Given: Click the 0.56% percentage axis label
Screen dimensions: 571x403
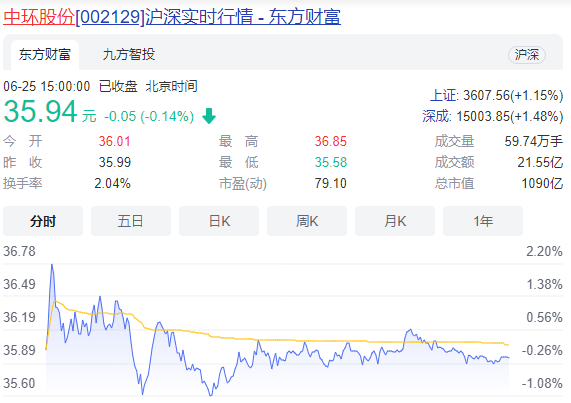Looking at the screenshot, I should (544, 317).
